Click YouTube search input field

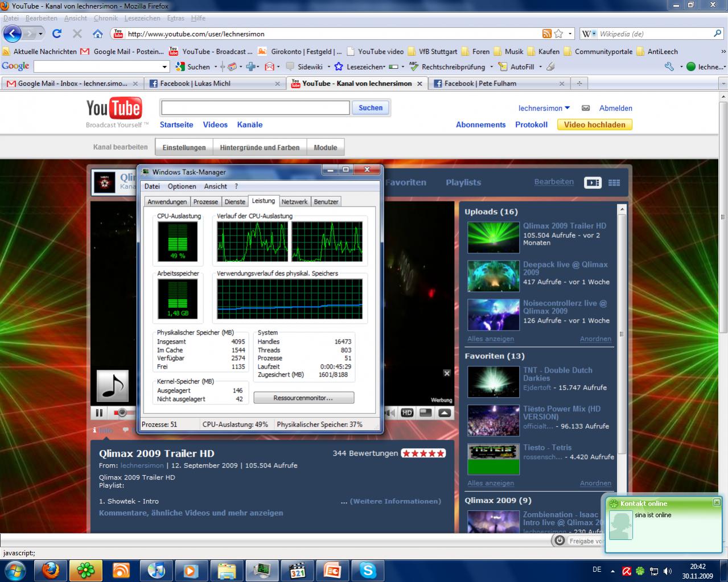tap(255, 108)
